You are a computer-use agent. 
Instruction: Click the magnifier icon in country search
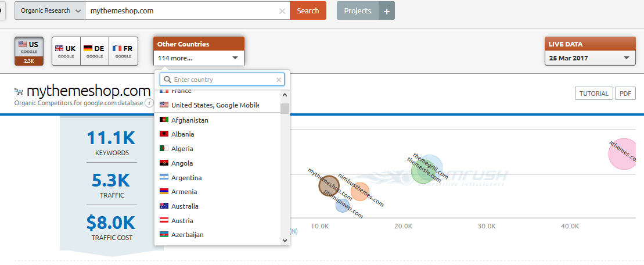click(167, 80)
